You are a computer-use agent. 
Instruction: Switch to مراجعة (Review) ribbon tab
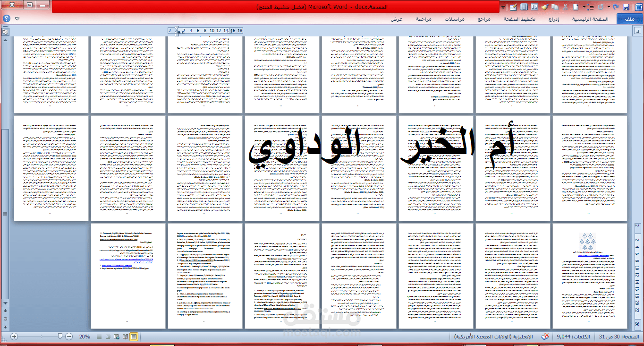pyautogui.click(x=424, y=19)
